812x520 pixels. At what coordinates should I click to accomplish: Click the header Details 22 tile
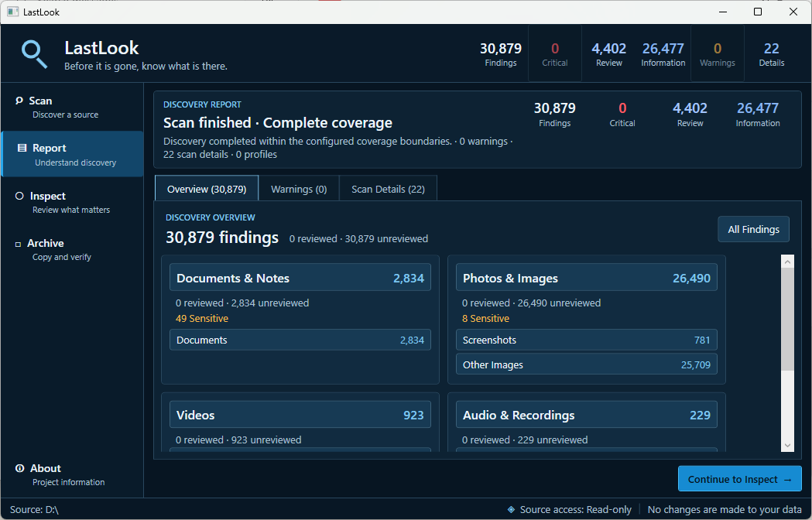(771, 54)
